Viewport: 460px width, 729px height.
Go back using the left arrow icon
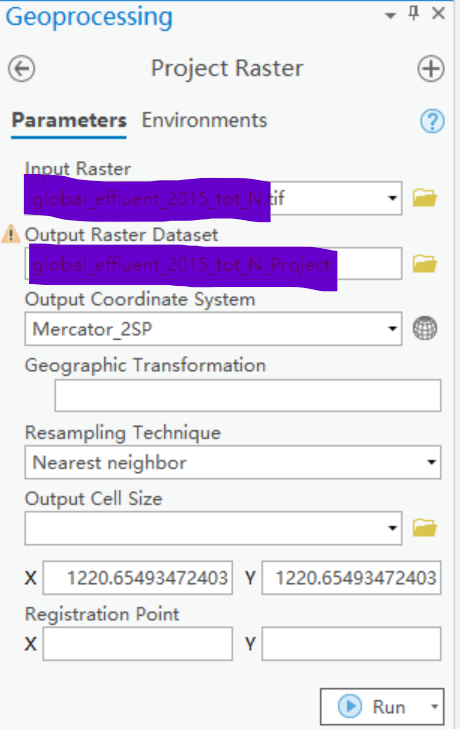(21, 69)
